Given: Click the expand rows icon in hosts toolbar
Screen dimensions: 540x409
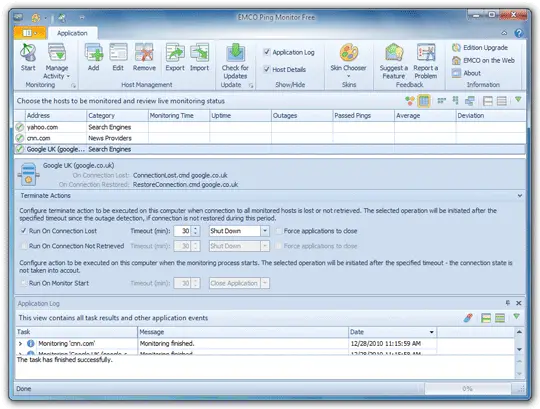Looking at the screenshot, I should click(502, 101).
